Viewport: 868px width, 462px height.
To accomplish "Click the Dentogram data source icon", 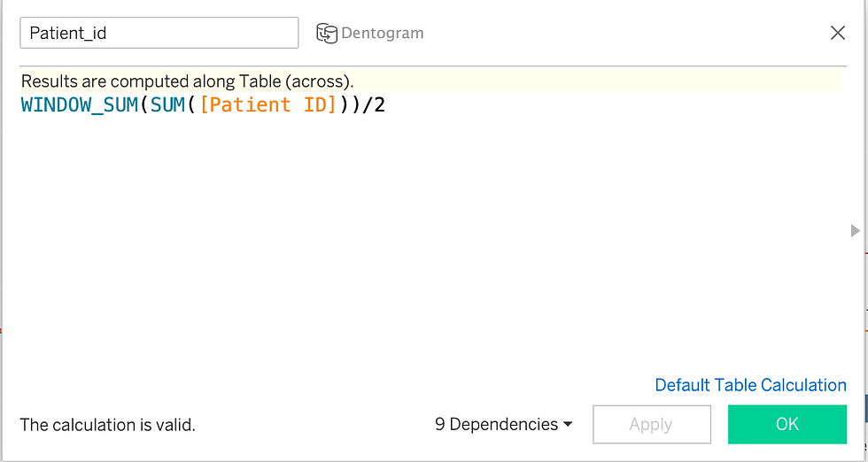I will coord(327,34).
